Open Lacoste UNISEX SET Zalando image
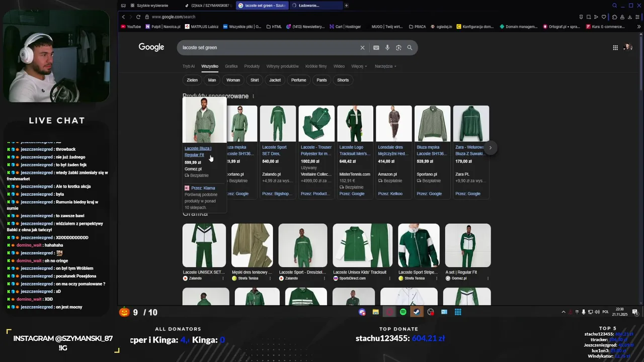The height and width of the screenshot is (362, 644). [204, 245]
